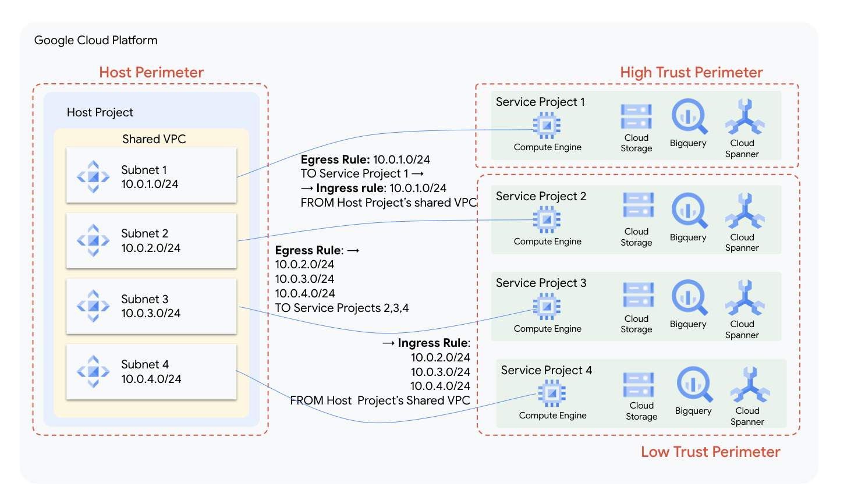
Task: Click Compute Engine label in Service Project 1
Action: click(548, 147)
